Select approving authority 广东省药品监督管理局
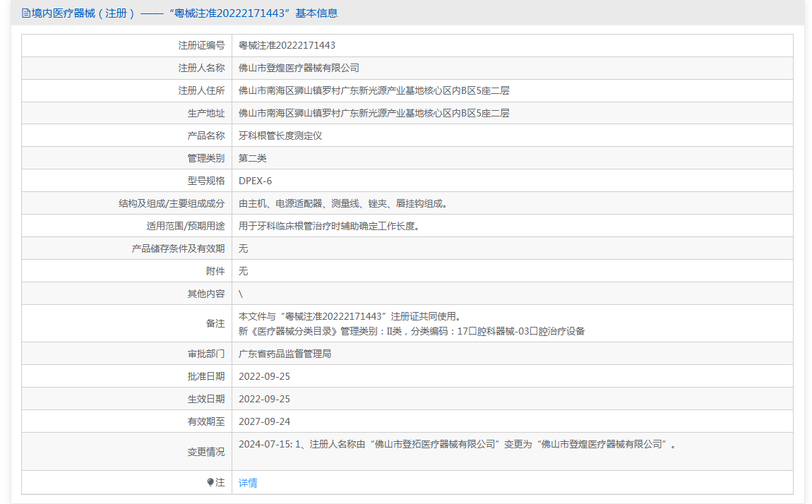Image resolution: width=812 pixels, height=504 pixels. pyautogui.click(x=285, y=354)
